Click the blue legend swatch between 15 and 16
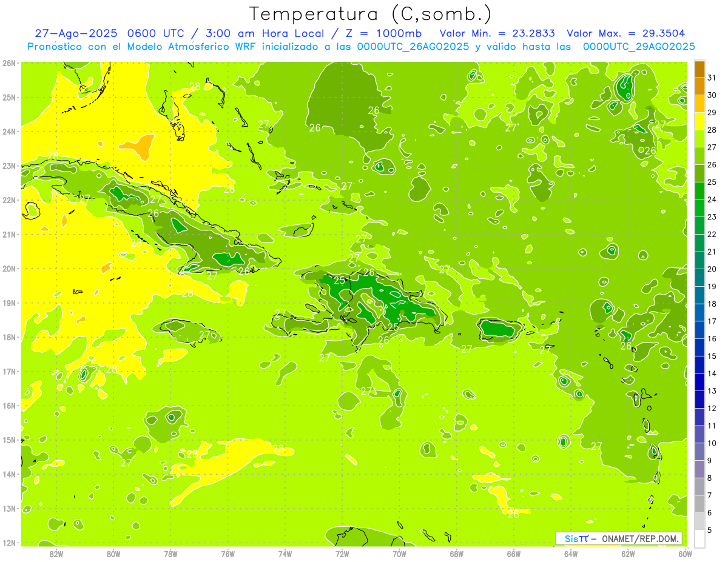 pyautogui.click(x=699, y=347)
